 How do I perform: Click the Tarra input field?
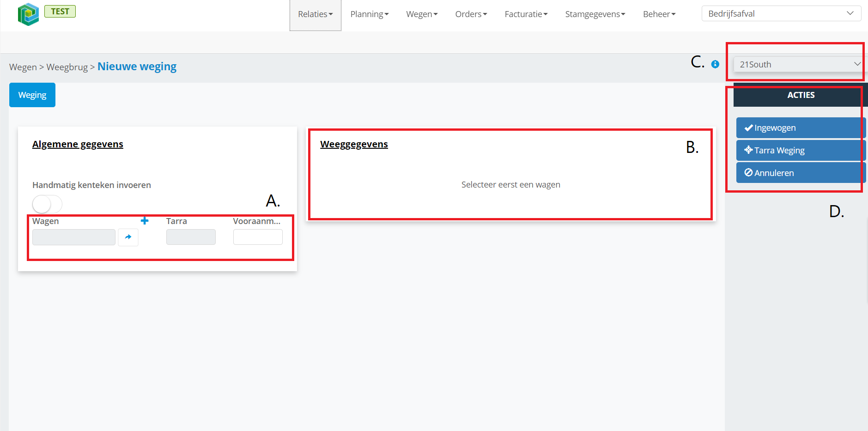coord(191,237)
